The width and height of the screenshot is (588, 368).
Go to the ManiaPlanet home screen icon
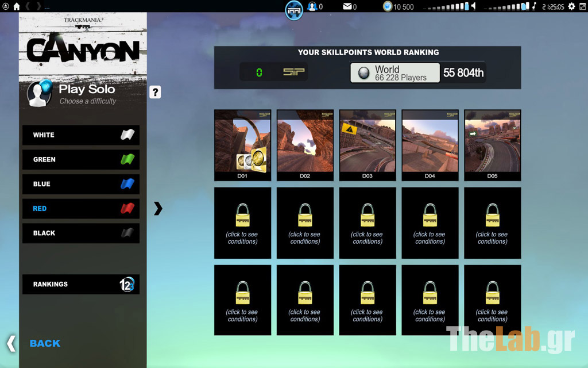click(x=17, y=6)
